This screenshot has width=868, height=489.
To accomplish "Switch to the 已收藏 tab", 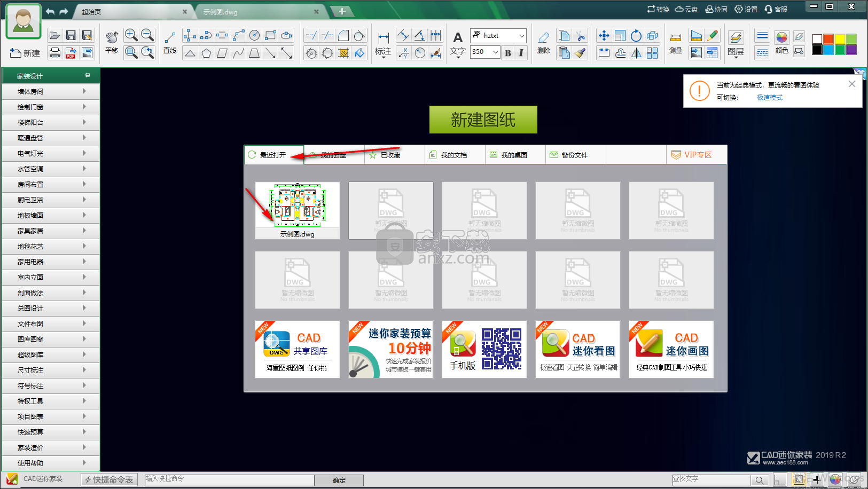I will 395,155.
